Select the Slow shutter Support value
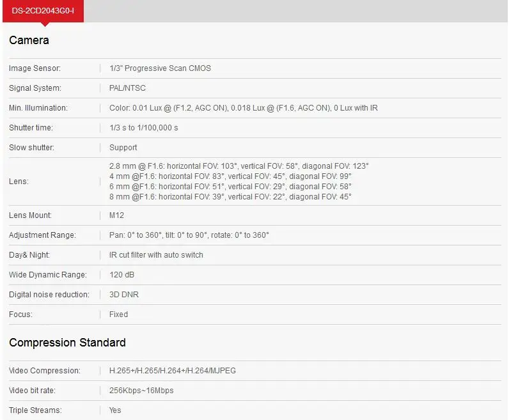 click(123, 148)
